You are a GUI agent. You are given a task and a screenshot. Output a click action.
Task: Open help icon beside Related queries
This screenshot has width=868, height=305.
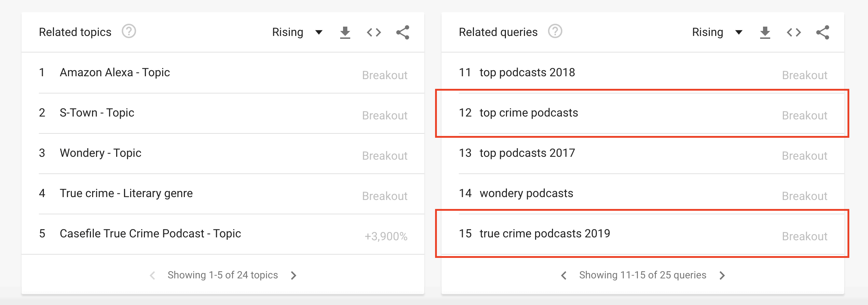tap(555, 31)
